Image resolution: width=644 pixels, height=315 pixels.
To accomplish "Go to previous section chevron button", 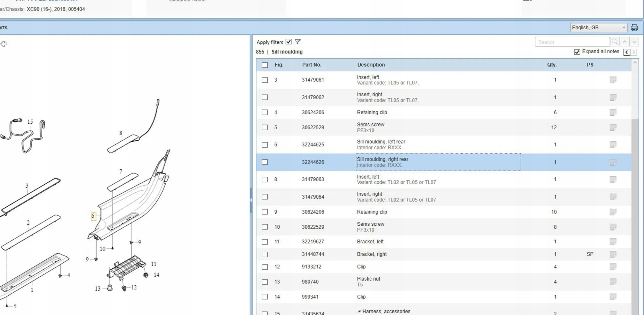I will (627, 52).
